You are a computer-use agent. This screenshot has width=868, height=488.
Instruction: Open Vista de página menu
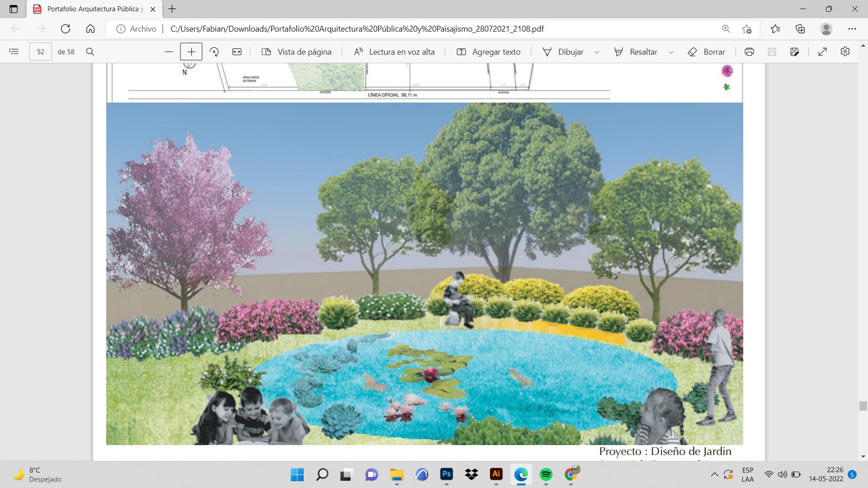[297, 52]
